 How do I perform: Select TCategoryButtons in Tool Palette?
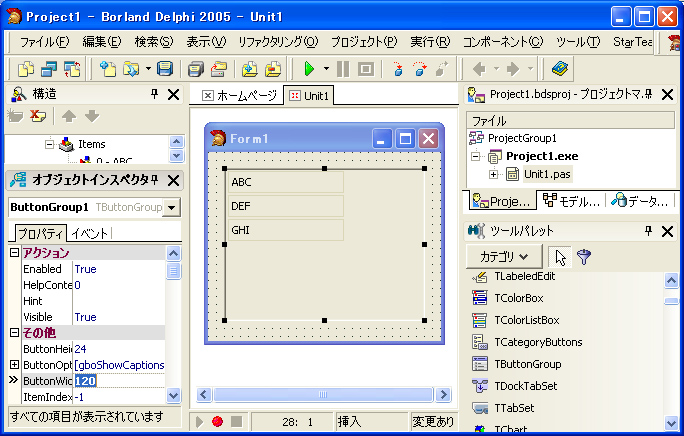[x=538, y=342]
